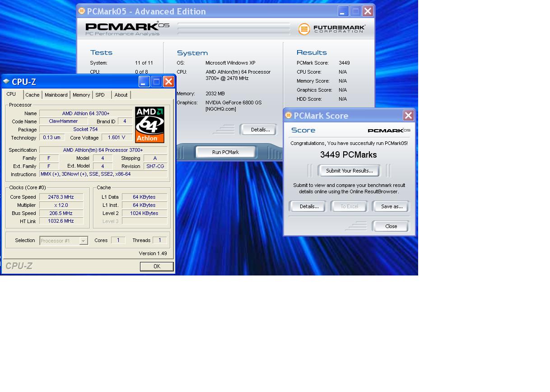Screen dimensions: 550x392
Task: Open the Mainboard tab in CPU-Z
Action: (56, 95)
